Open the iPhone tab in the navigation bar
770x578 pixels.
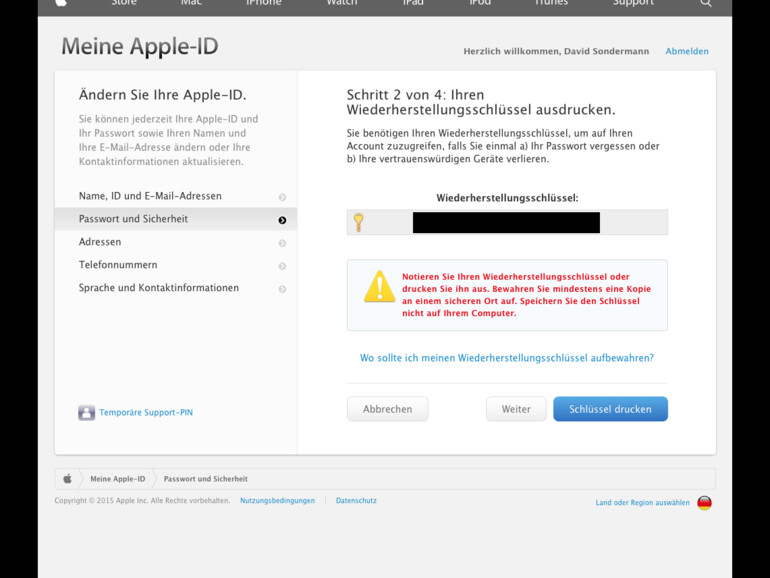264,2
